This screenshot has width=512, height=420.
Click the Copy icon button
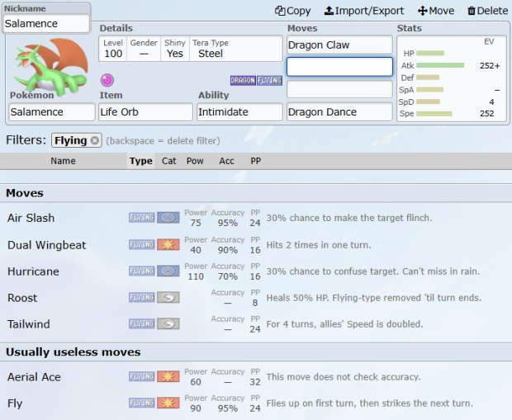[292, 11]
